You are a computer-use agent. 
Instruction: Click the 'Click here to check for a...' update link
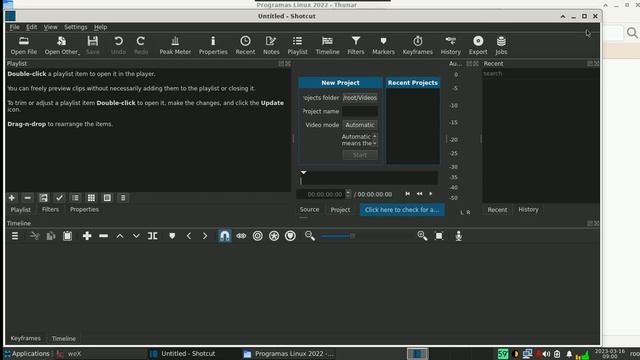(x=402, y=209)
